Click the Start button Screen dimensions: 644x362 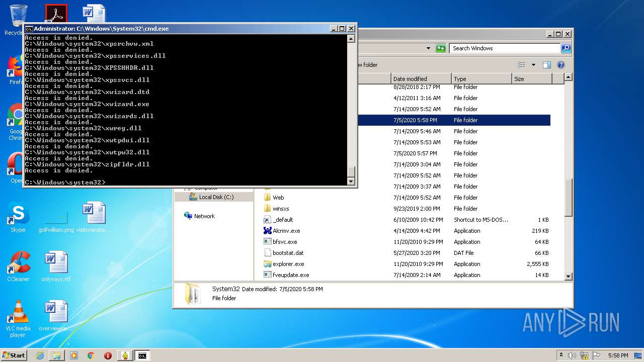[14, 355]
